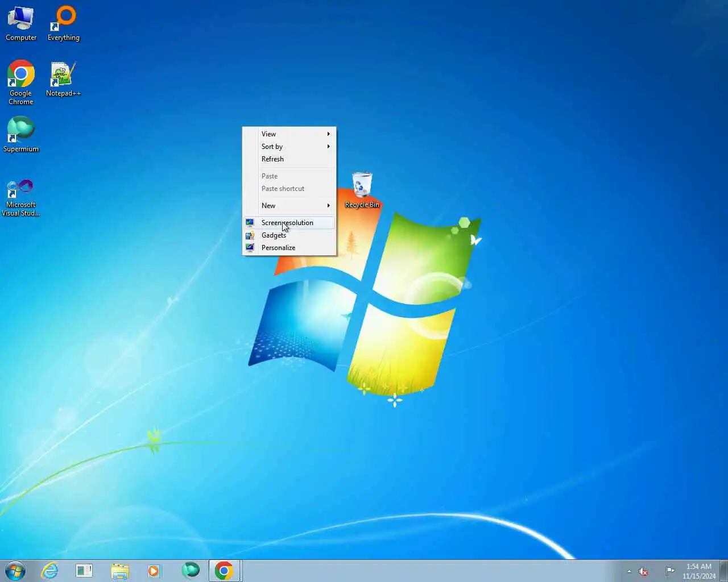728x582 pixels.
Task: Click the Gadgets menu item icon
Action: pos(250,235)
